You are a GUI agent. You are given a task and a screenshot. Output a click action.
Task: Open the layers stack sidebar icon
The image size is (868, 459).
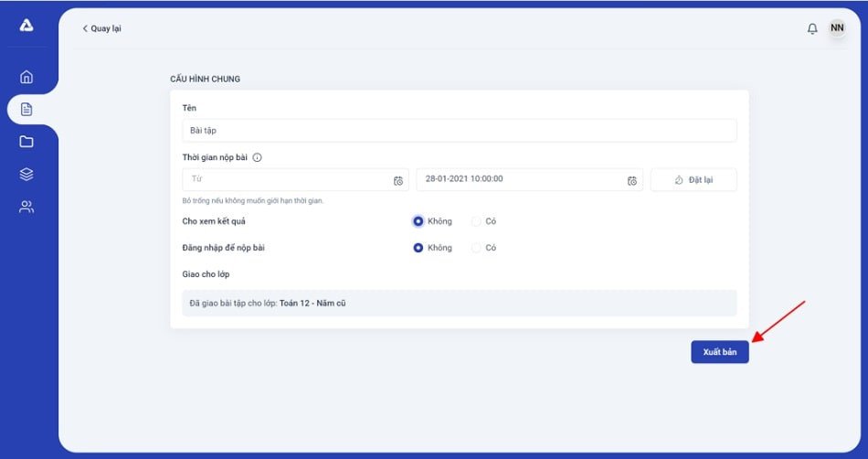pos(26,175)
